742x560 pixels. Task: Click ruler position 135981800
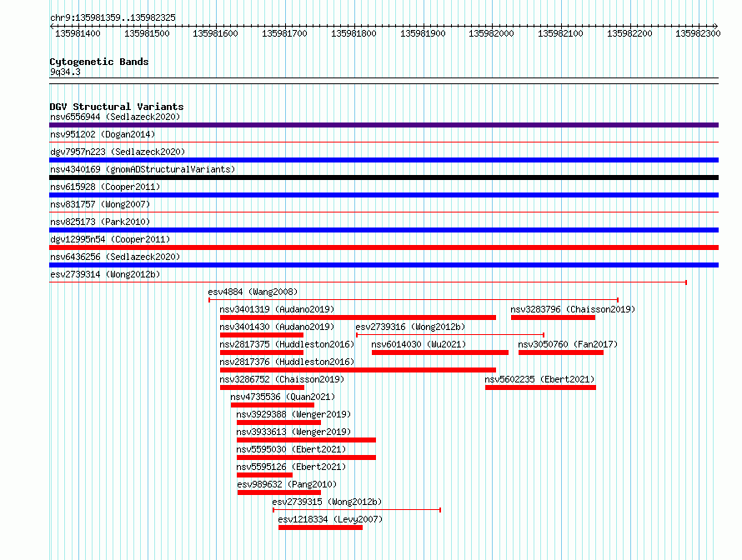pyautogui.click(x=353, y=33)
